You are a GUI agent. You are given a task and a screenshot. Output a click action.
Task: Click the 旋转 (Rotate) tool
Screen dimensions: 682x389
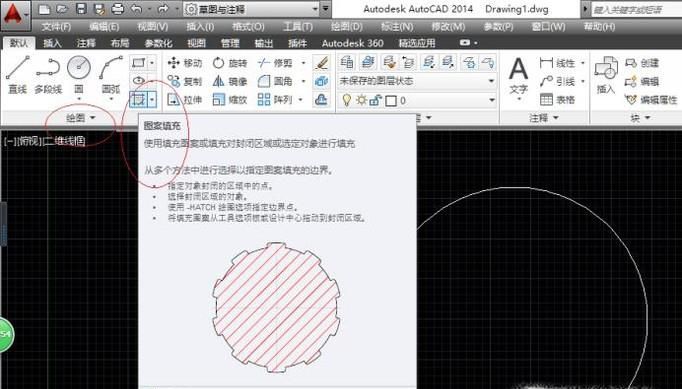230,63
